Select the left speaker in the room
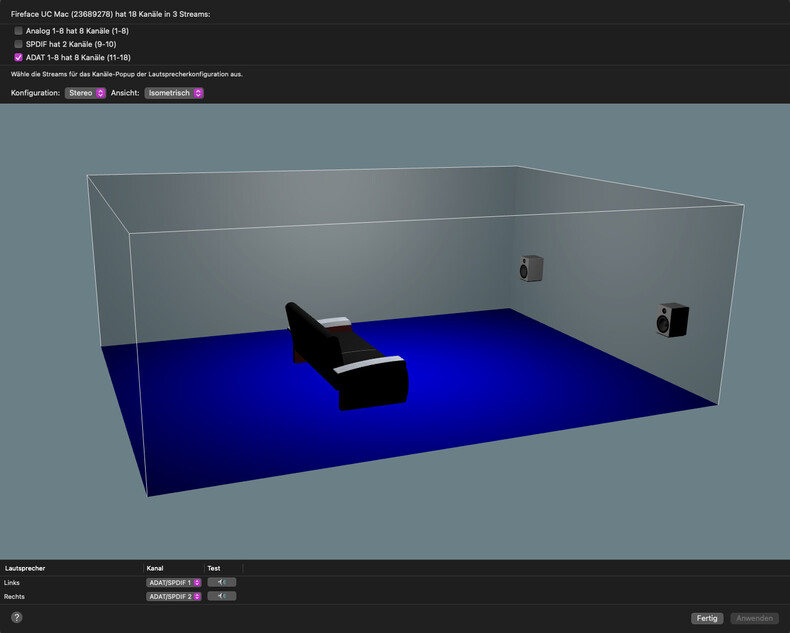Viewport: 790px width, 633px height. (x=531, y=268)
